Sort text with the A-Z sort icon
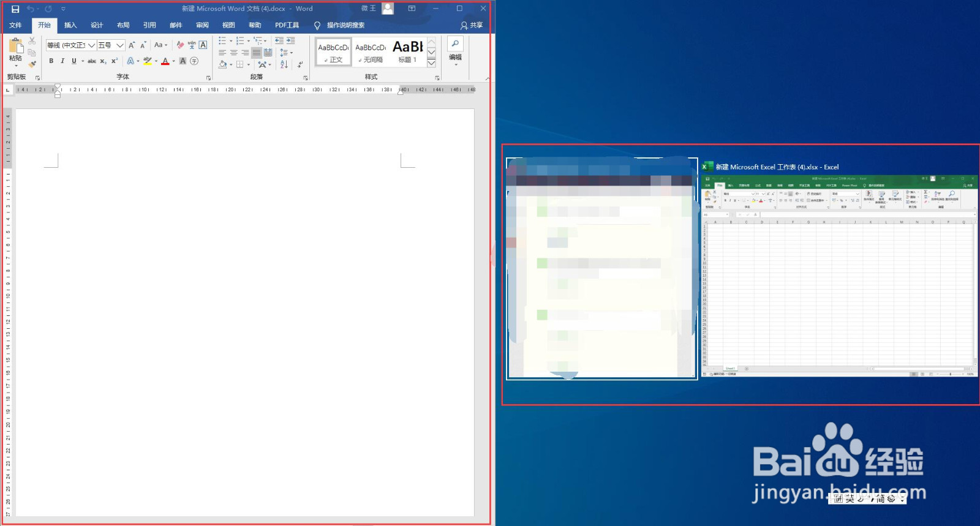 click(284, 64)
